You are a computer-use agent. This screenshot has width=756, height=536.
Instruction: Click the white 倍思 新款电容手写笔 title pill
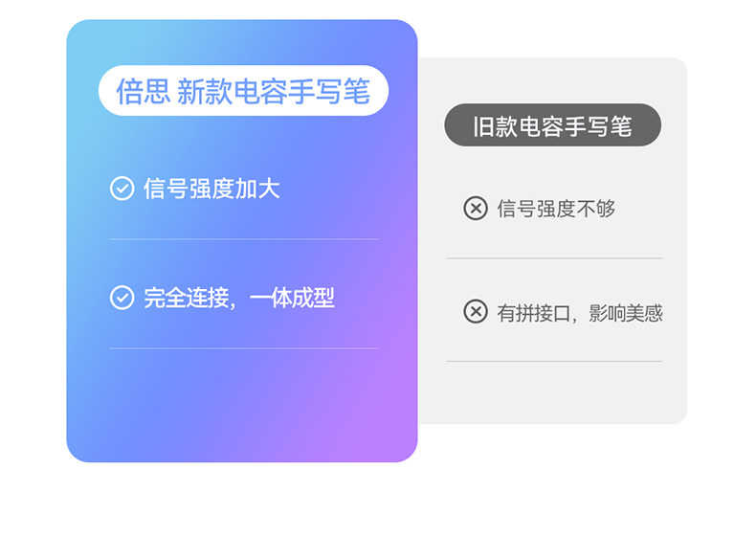(243, 90)
